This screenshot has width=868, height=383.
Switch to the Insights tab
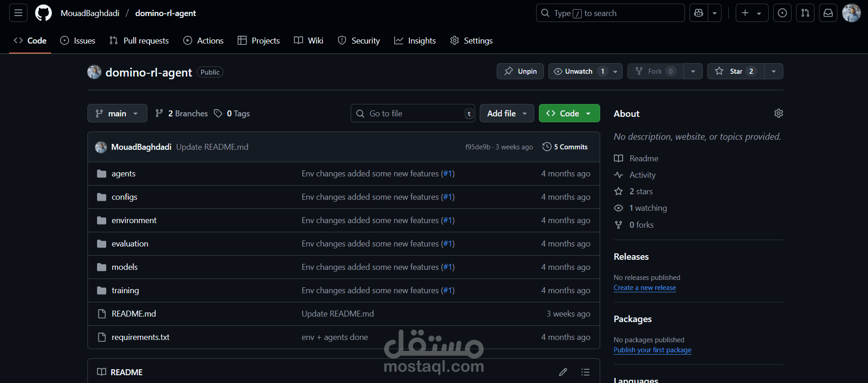coord(415,40)
